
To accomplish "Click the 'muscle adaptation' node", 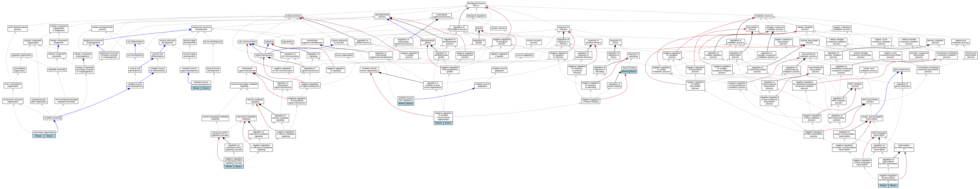I will point(525,55).
